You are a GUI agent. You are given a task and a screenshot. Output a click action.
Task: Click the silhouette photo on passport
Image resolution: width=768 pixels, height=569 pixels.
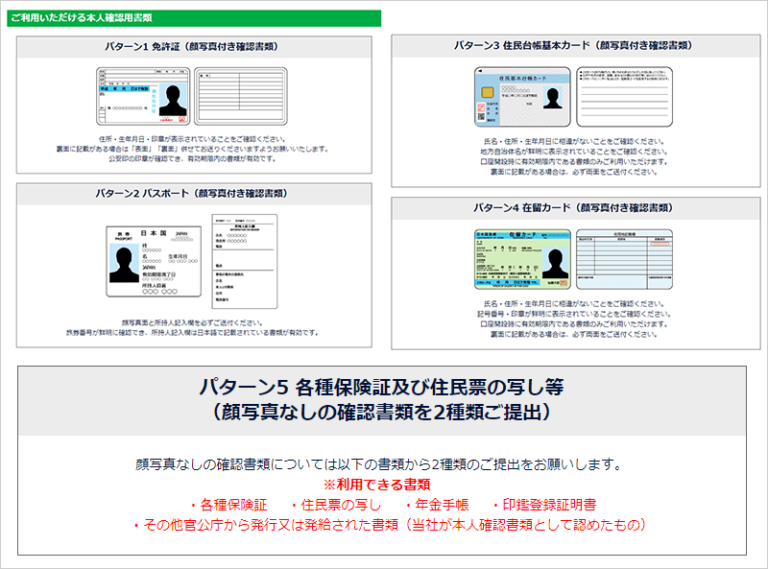(125, 265)
